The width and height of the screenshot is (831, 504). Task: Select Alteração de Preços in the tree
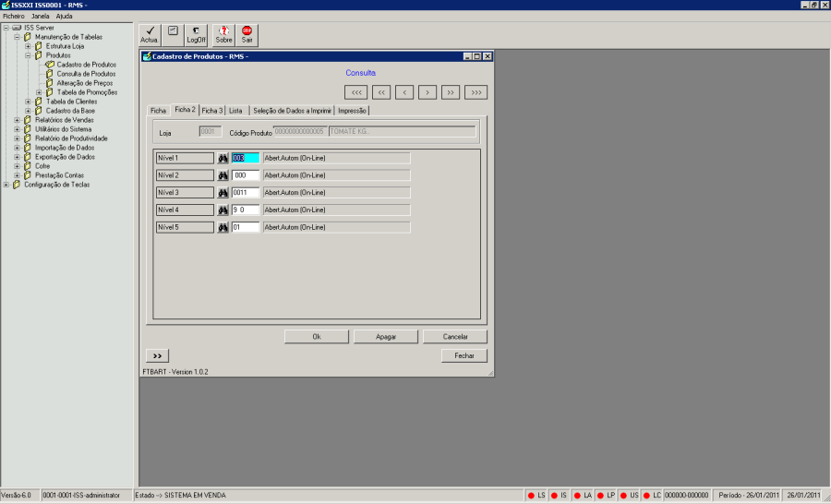point(85,83)
